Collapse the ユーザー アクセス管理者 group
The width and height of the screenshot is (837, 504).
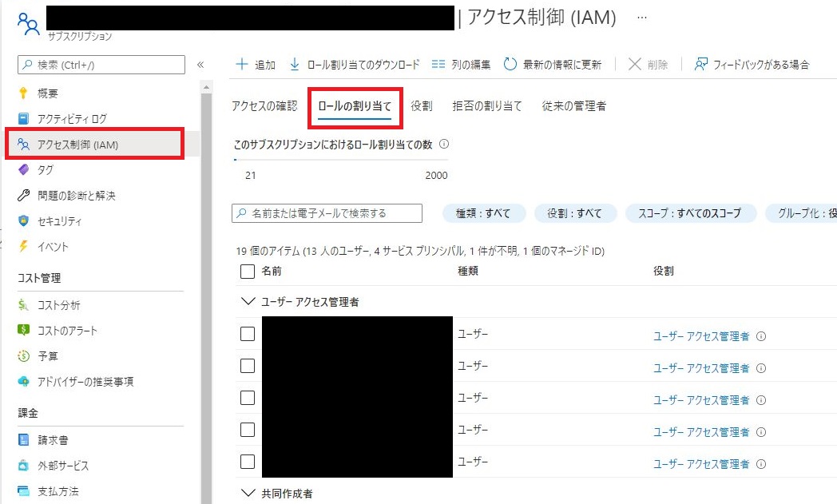pyautogui.click(x=248, y=301)
